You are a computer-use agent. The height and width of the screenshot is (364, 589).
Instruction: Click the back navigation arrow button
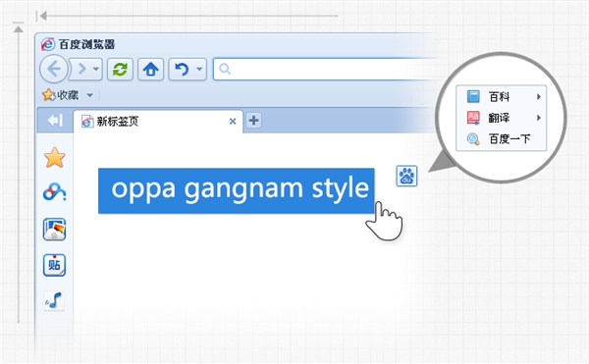(54, 69)
